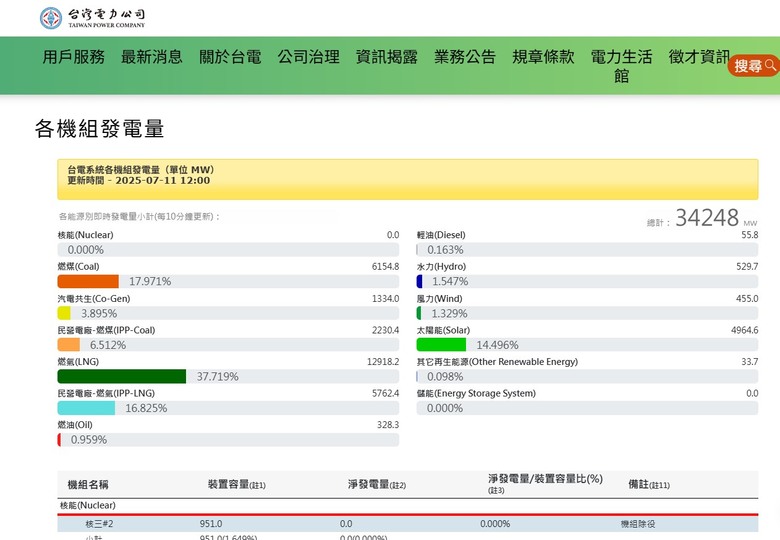Open the 電力生活館 menu
The width and height of the screenshot is (780, 540).
point(621,66)
